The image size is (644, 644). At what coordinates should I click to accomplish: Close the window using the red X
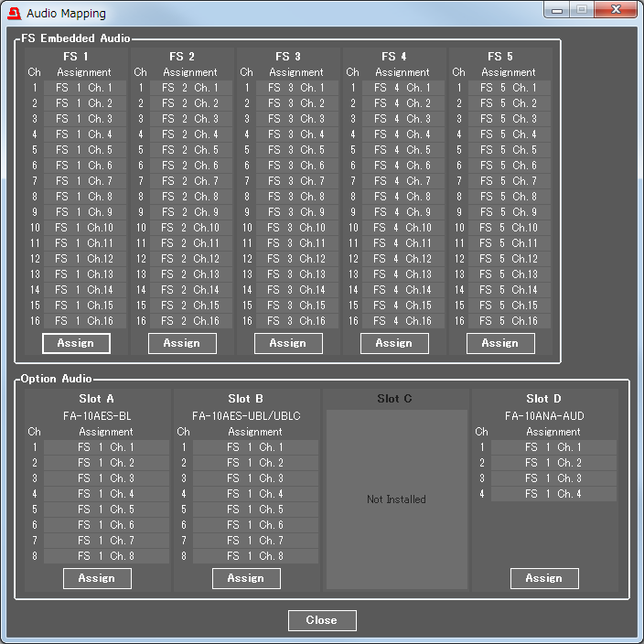(617, 10)
